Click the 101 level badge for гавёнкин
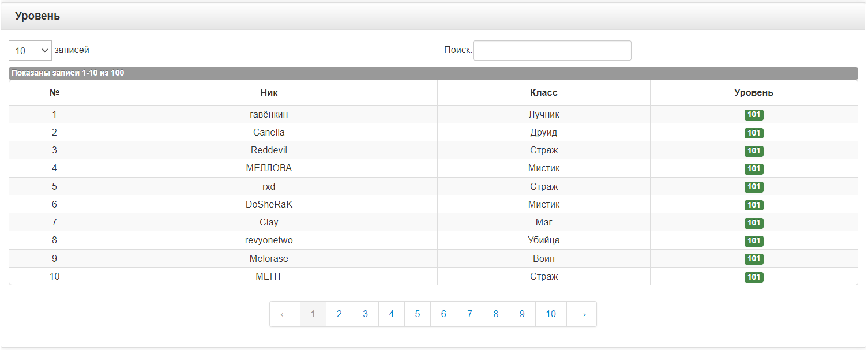Image resolution: width=868 pixels, height=350 pixels. [x=753, y=115]
